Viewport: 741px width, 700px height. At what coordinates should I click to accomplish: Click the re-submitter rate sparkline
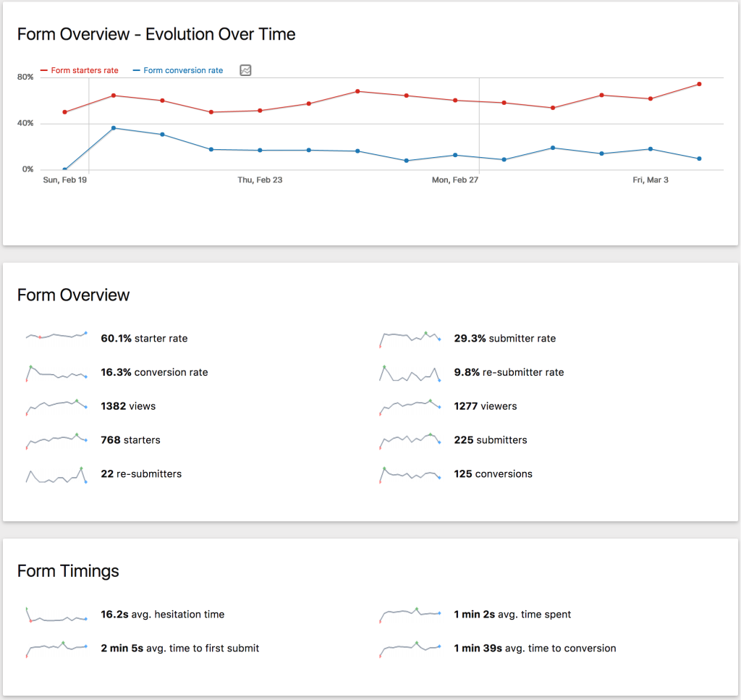click(x=410, y=374)
